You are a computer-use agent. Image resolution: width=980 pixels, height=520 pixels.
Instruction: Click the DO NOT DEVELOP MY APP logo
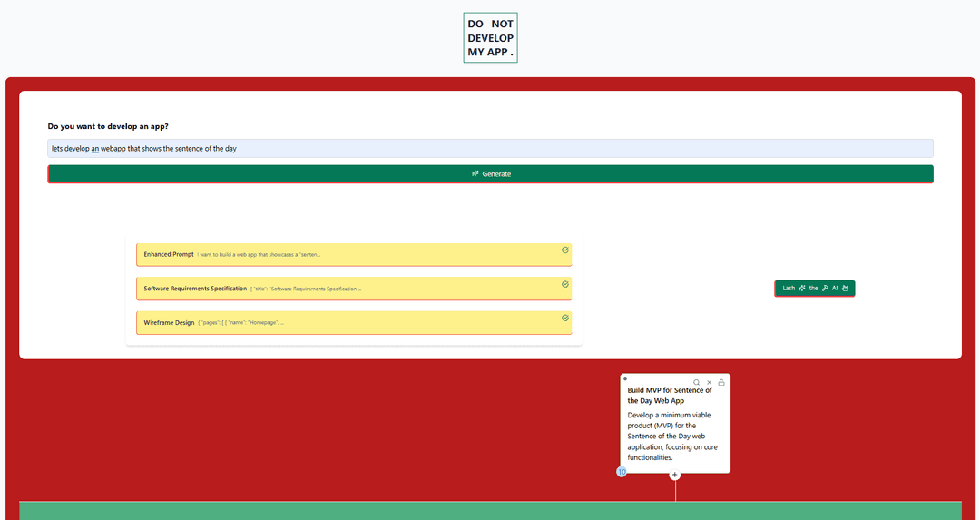pos(490,38)
